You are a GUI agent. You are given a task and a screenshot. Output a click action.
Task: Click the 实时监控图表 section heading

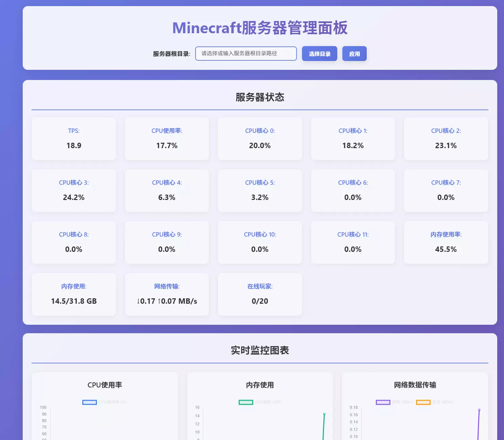coord(260,350)
